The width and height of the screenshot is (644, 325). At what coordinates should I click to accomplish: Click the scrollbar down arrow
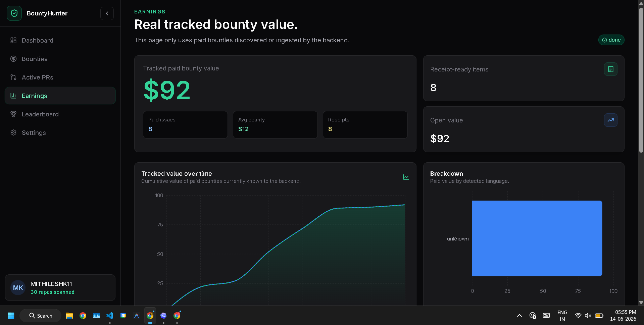pyautogui.click(x=641, y=302)
